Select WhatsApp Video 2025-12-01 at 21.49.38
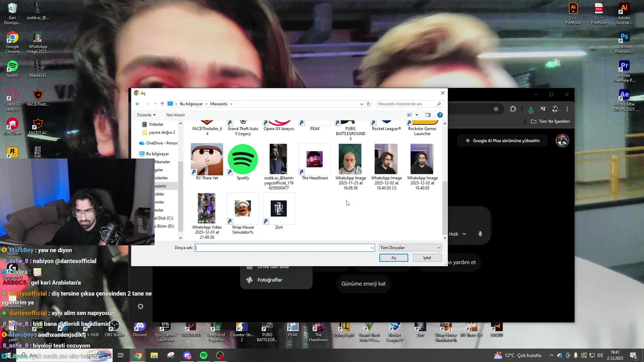Screen dimensions: 644x362 coord(207,216)
